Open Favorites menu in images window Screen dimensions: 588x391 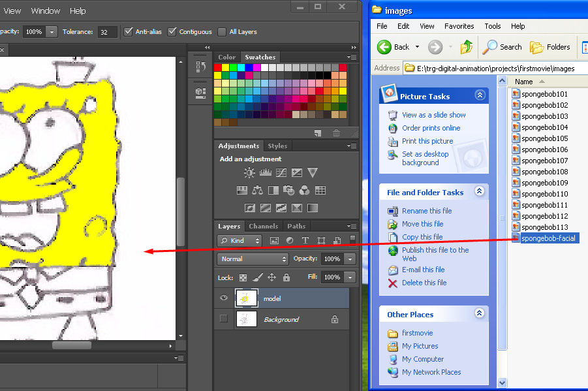pos(459,26)
